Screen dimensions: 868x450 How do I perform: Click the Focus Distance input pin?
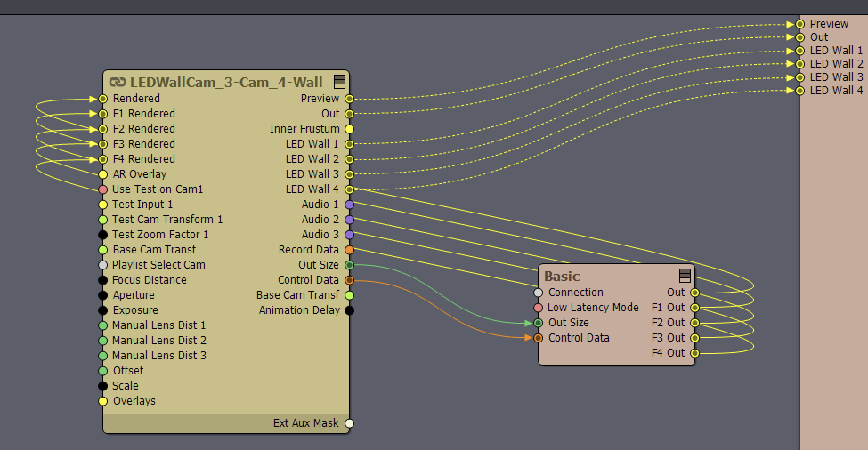(x=103, y=280)
